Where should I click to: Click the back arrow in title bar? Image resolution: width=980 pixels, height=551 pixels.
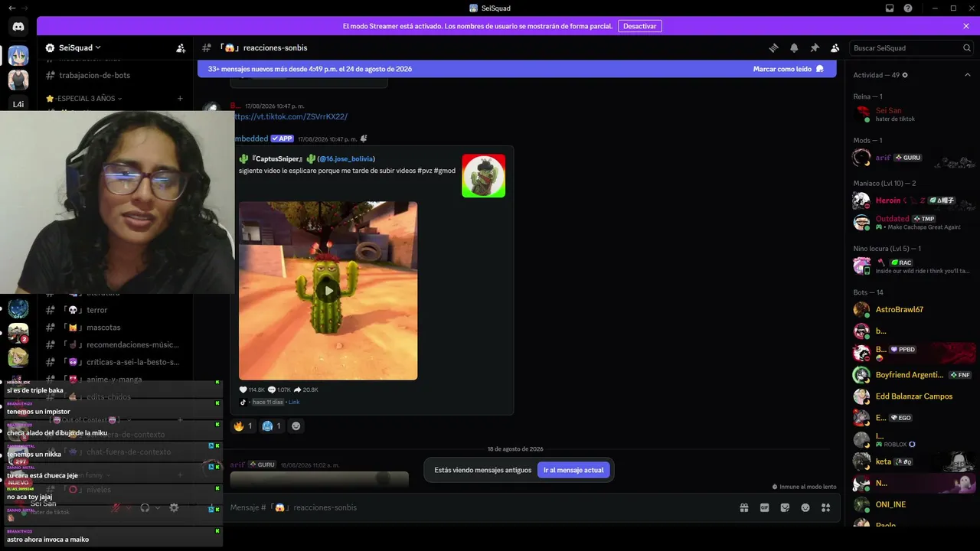pos(11,8)
